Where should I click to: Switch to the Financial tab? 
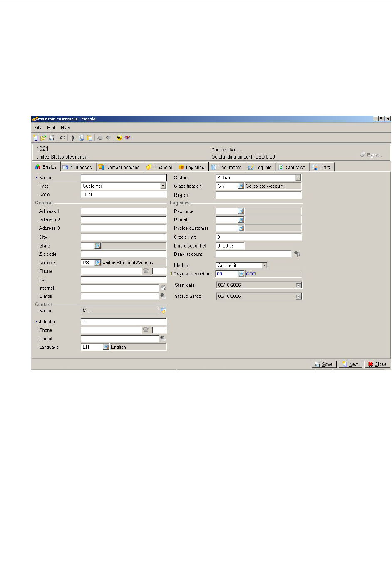(x=159, y=167)
